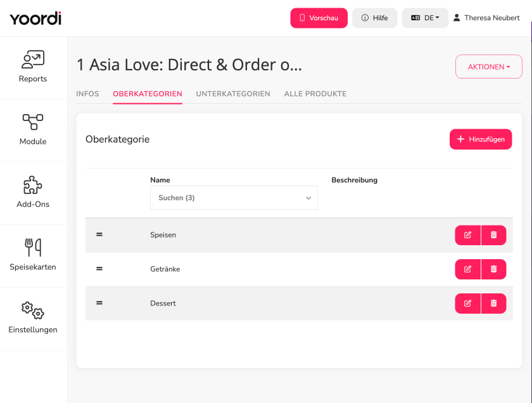Open the Module sidebar icon
This screenshot has width=532, height=403.
tap(33, 122)
